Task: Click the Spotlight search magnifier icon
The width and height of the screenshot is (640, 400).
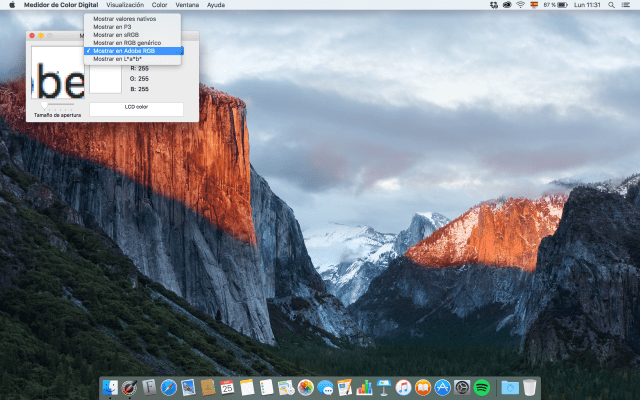Action: 611,5
